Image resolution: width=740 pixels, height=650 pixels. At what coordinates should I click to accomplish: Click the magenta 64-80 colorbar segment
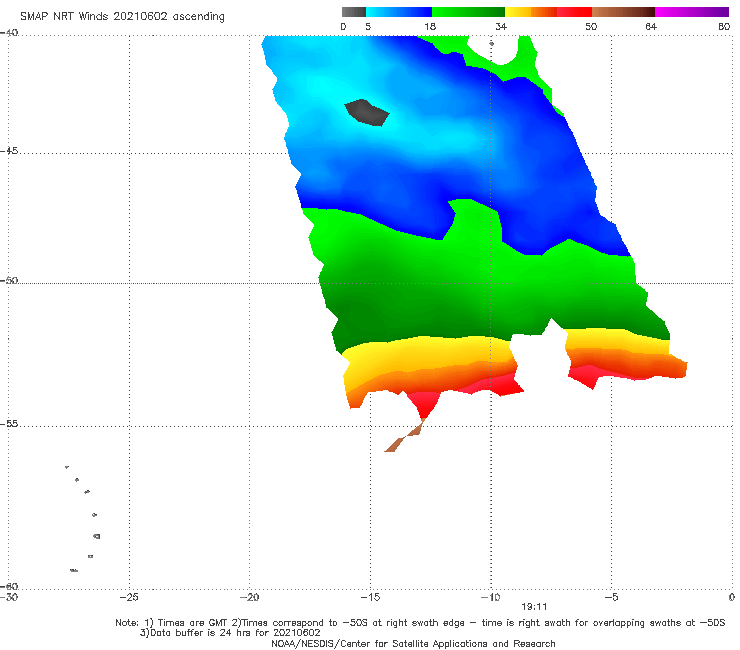coord(692,12)
